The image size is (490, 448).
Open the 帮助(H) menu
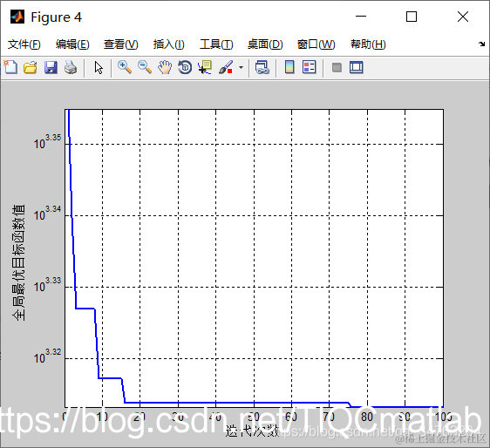368,44
